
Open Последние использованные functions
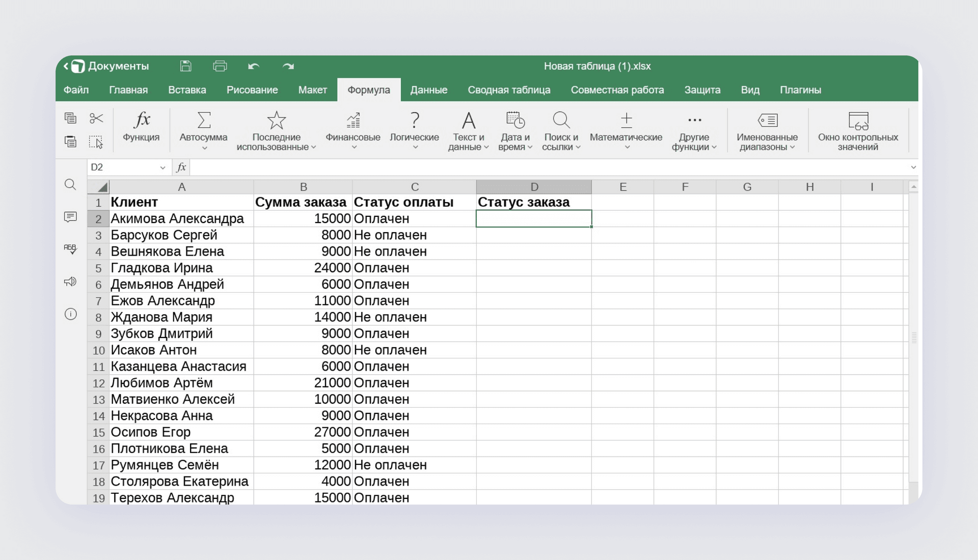pyautogui.click(x=276, y=131)
